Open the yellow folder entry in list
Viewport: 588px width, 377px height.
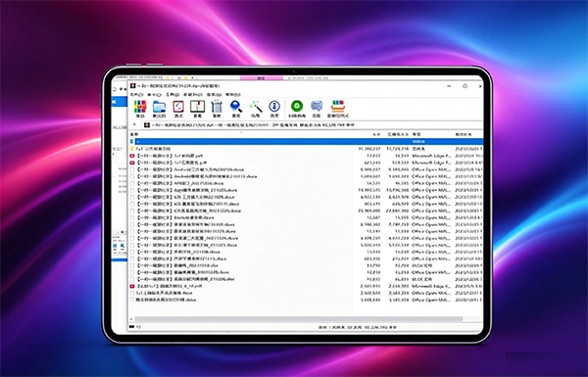pyautogui.click(x=306, y=149)
